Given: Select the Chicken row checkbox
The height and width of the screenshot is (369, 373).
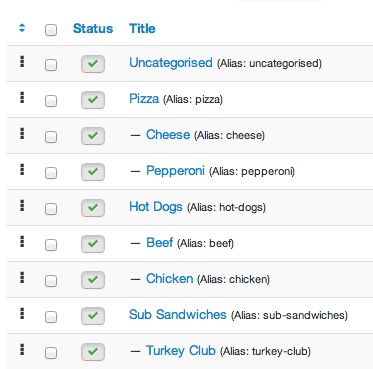Looking at the screenshot, I should coord(51,281).
